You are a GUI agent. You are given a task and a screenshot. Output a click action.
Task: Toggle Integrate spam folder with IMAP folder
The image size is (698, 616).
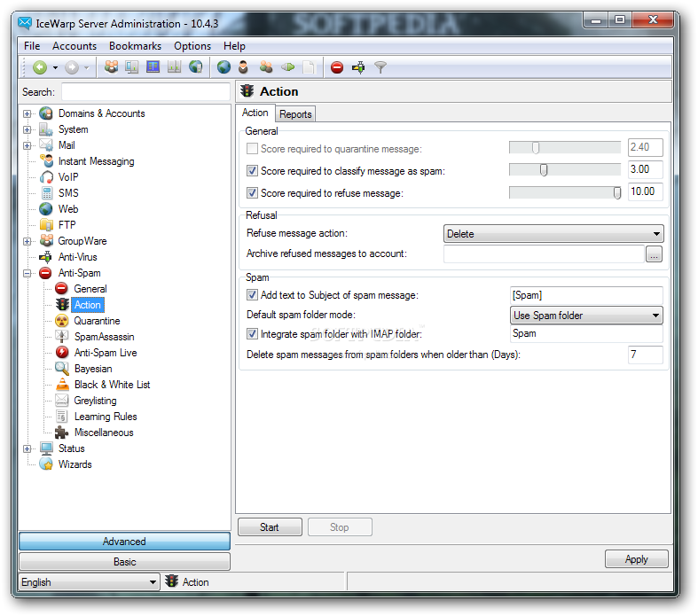pos(252,334)
